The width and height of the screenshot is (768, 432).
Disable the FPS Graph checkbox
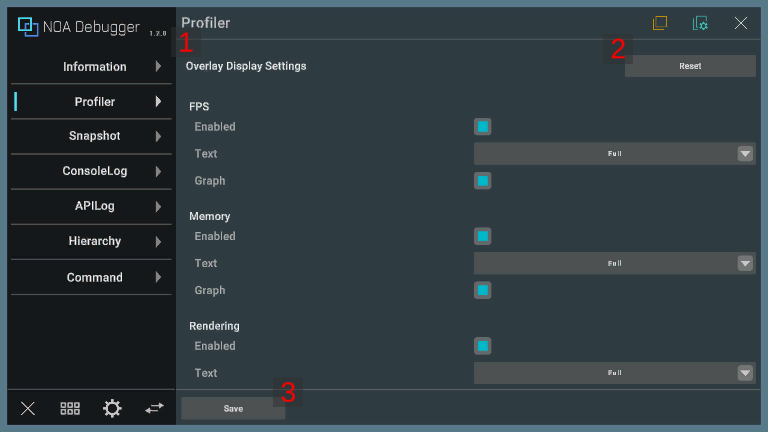coord(483,181)
